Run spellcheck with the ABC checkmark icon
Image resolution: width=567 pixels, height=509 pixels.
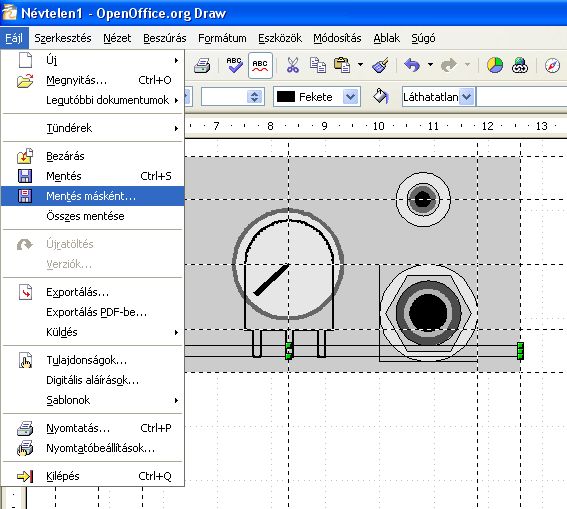[x=234, y=65]
